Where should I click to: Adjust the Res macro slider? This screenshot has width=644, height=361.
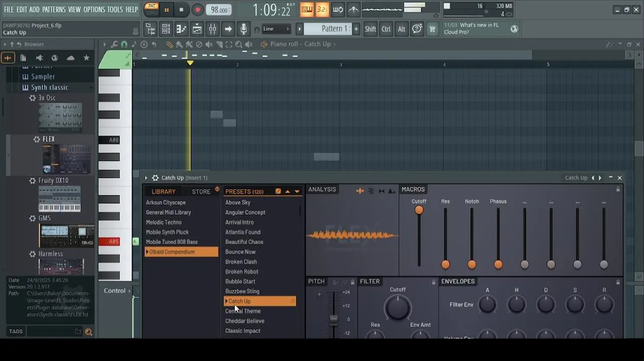point(445,264)
